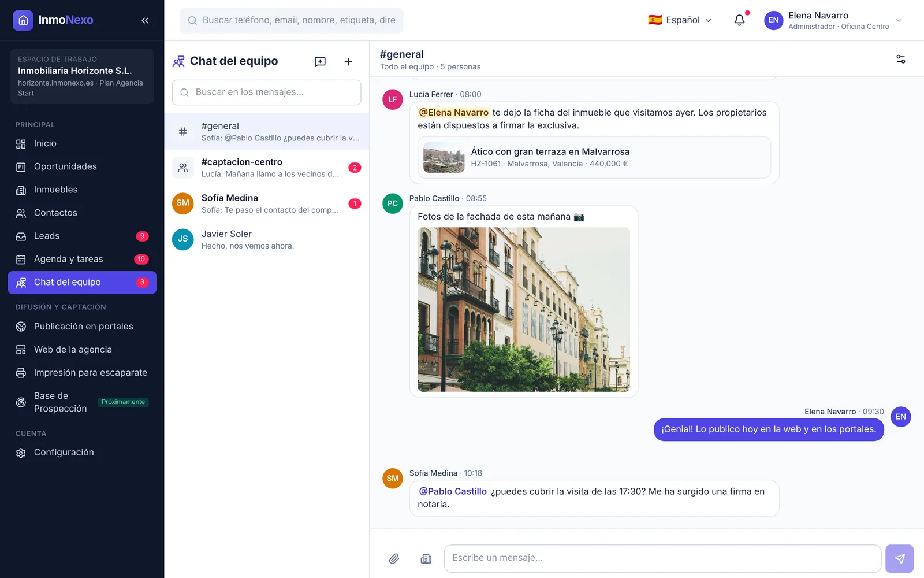This screenshot has height=578, width=924.
Task: Go to Inicio in the sidebar
Action: [x=82, y=143]
